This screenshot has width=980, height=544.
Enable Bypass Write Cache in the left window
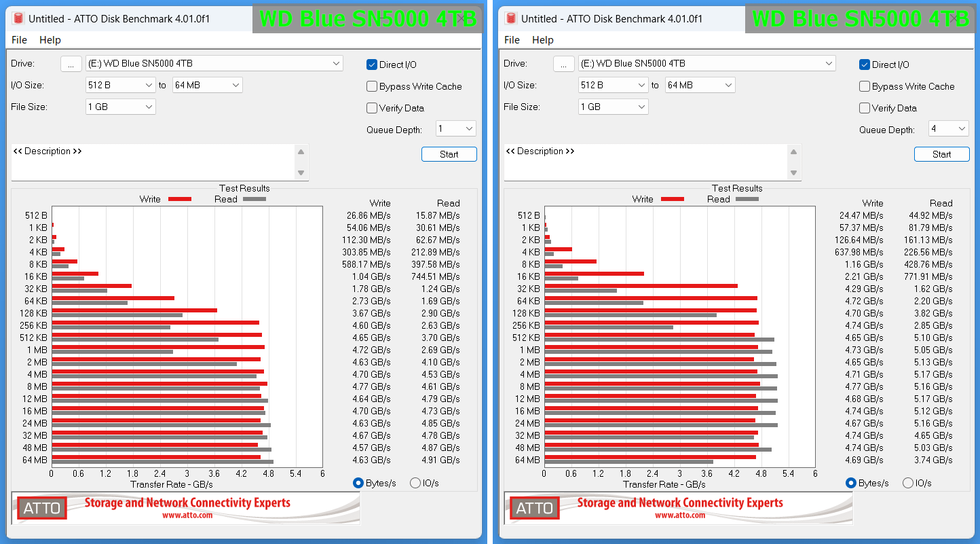coord(372,86)
